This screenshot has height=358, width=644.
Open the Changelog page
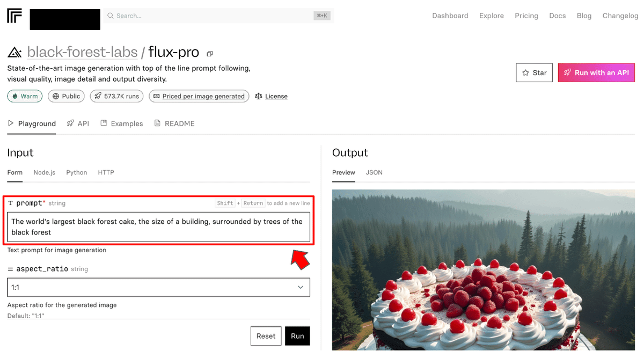pos(620,16)
